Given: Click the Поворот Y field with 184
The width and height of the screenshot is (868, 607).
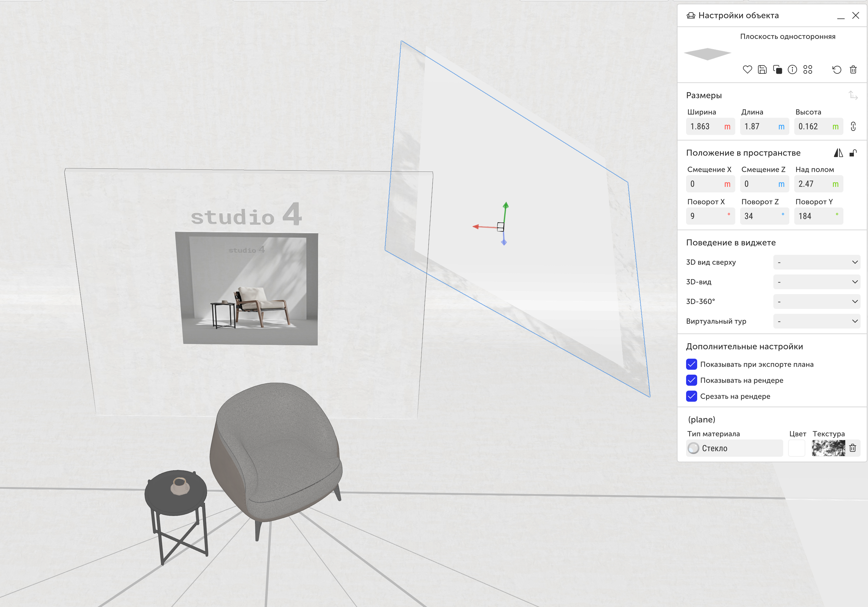Looking at the screenshot, I should [x=819, y=216].
